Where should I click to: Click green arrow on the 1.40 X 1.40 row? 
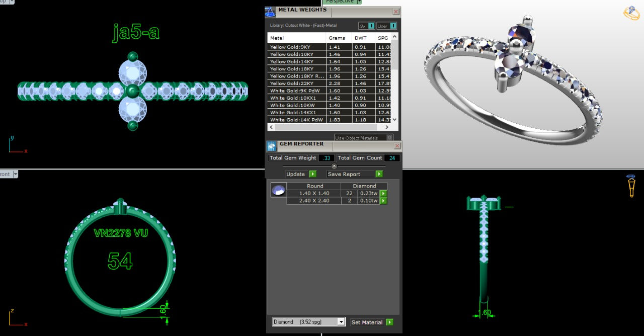pyautogui.click(x=383, y=194)
